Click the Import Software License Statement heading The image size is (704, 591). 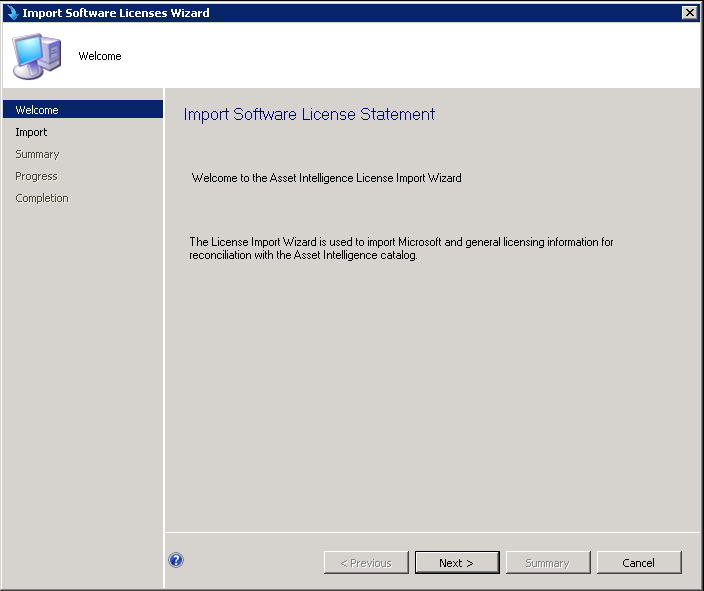click(x=309, y=115)
